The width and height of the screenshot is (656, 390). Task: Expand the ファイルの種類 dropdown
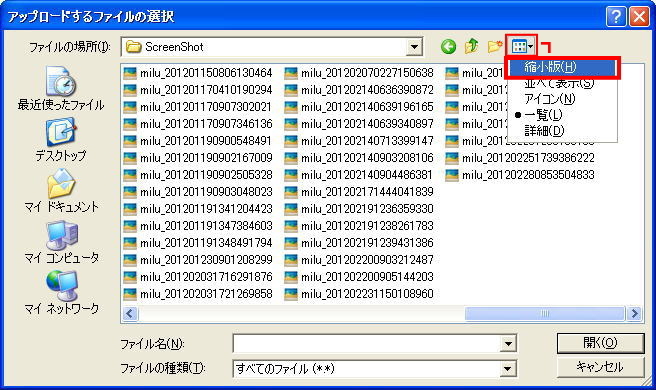click(508, 369)
